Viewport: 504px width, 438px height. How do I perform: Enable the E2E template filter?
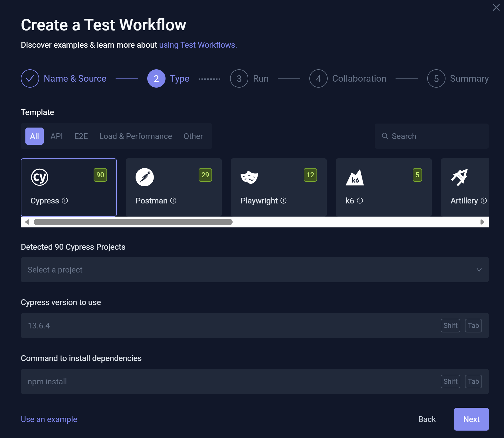click(x=81, y=136)
